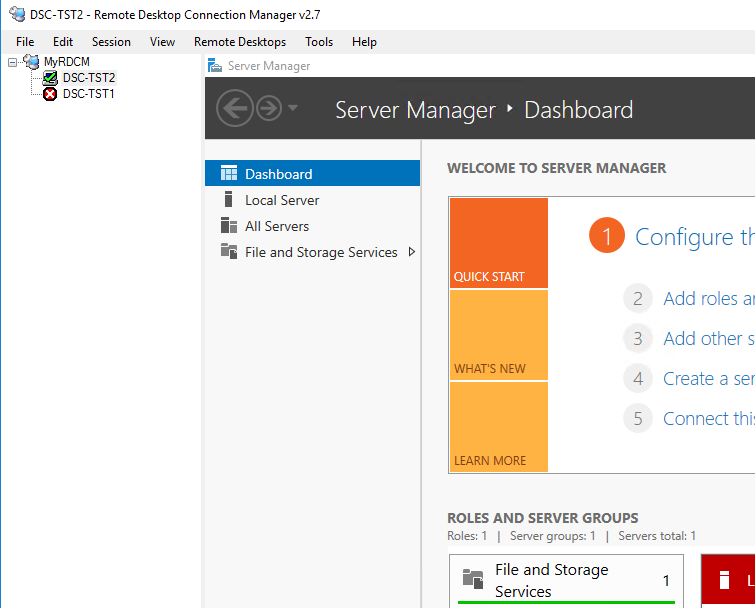755x608 pixels.
Task: Select the connected DSC-TST2 server icon
Action: 50,78
